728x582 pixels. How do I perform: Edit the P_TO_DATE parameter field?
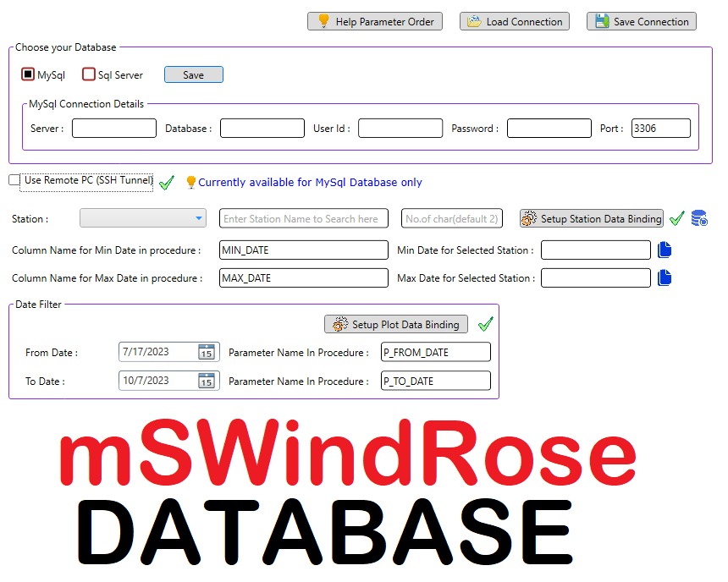[x=435, y=381]
